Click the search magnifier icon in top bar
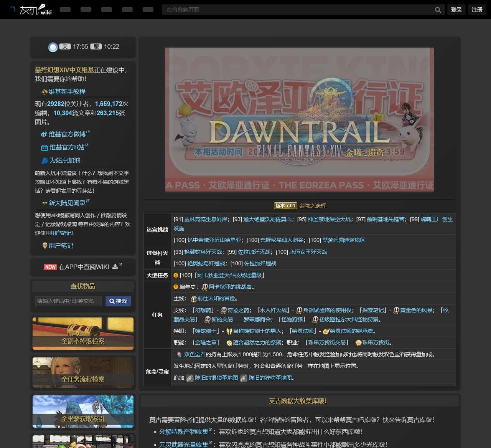Image resolution: width=491 pixels, height=448 pixels. pyautogui.click(x=438, y=10)
